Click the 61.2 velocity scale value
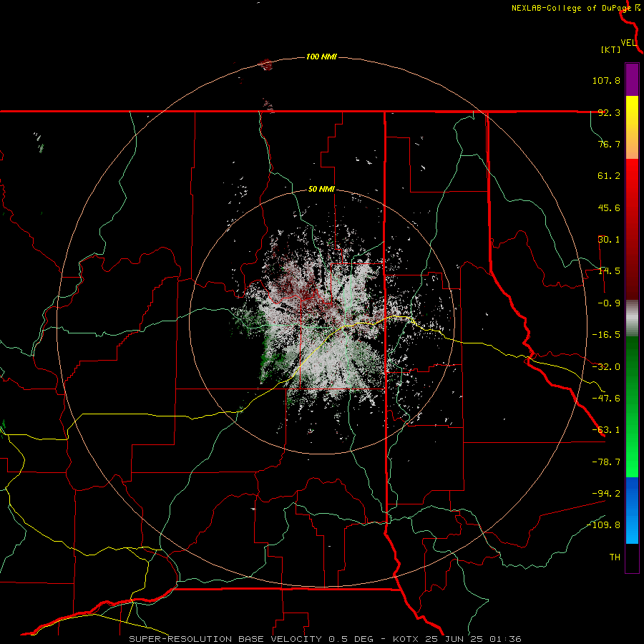The image size is (644, 644). pos(609,176)
